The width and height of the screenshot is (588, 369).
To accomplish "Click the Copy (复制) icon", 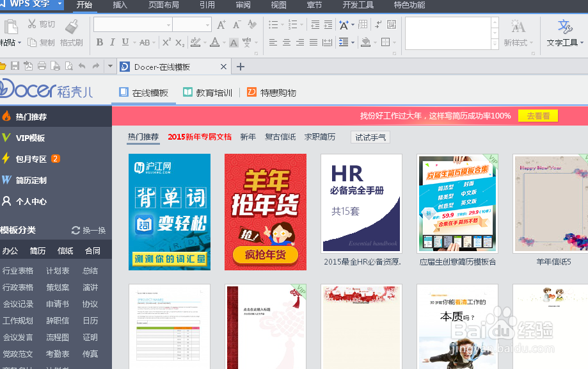I will click(x=32, y=42).
